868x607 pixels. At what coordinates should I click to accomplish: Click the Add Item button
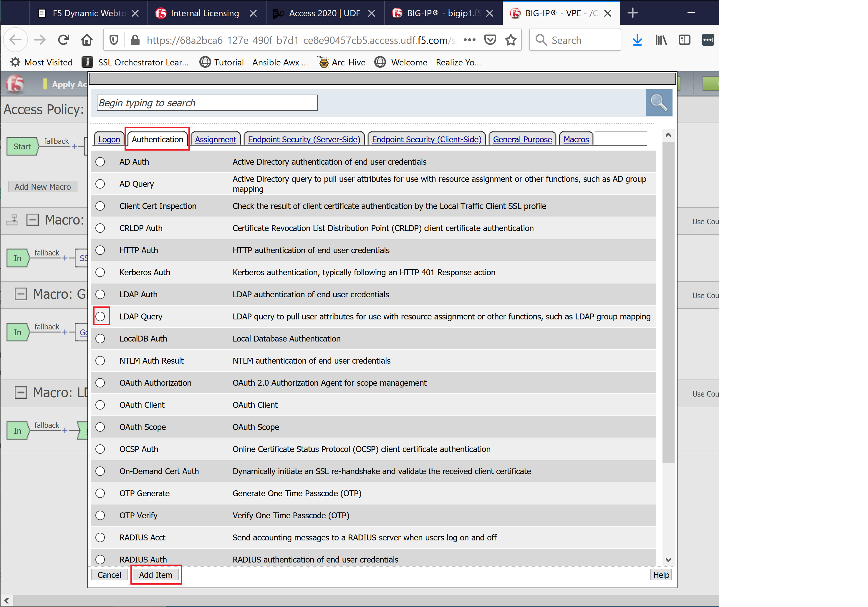point(156,575)
